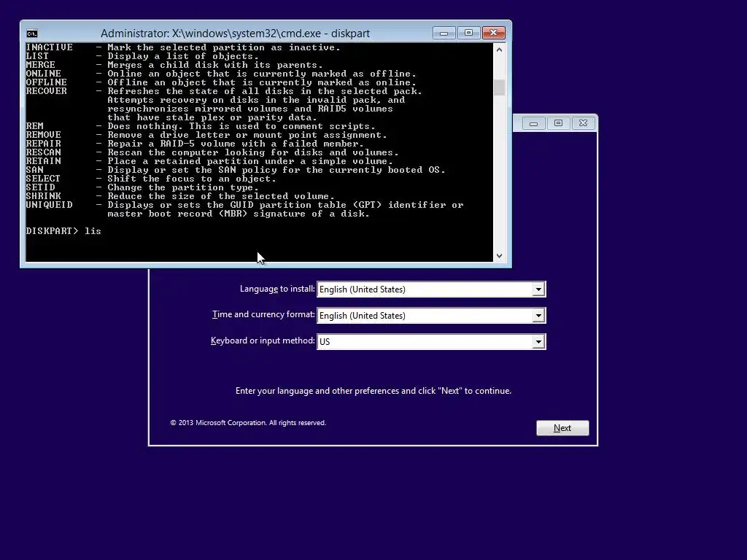Click the INACTIVE command help line
This screenshot has height=560, width=747.
tap(183, 47)
